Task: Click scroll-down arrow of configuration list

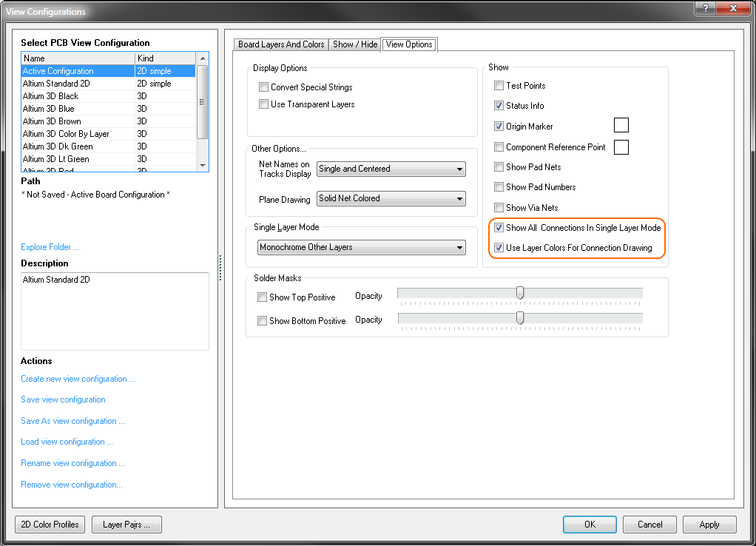Action: [203, 166]
